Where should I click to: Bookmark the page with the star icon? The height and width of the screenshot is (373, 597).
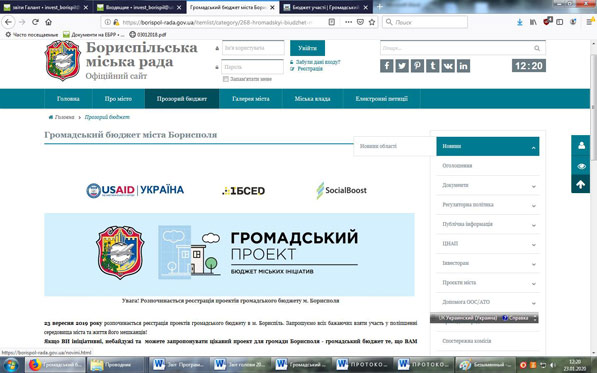click(x=372, y=22)
